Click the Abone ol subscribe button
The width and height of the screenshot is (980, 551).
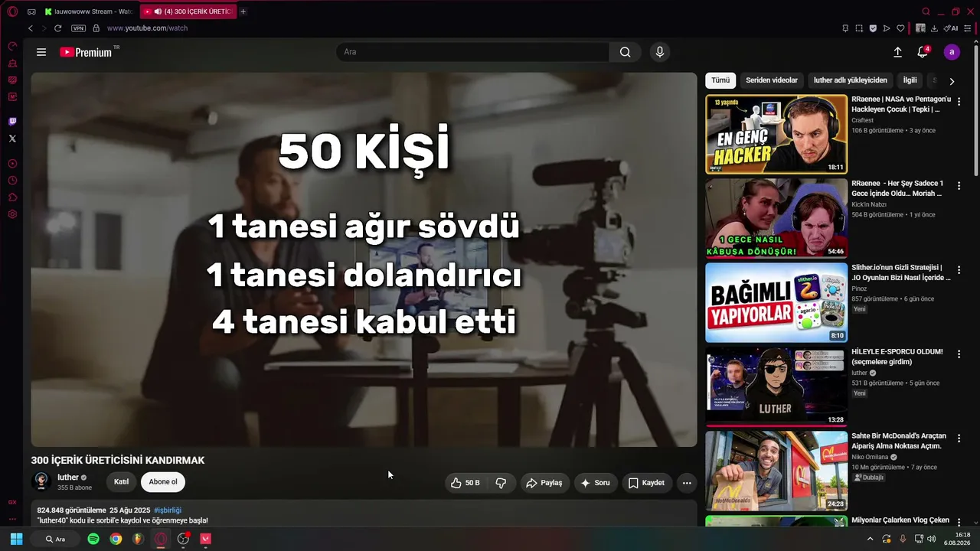pyautogui.click(x=163, y=482)
